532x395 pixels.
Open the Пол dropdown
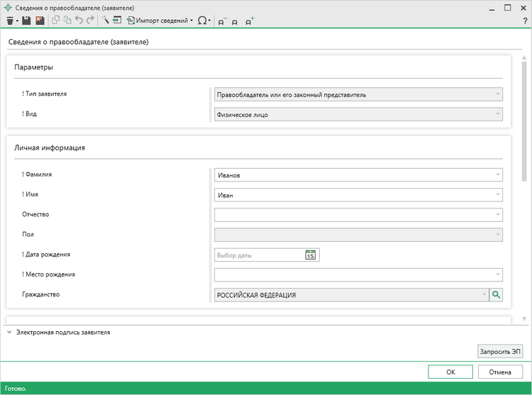[x=358, y=235]
